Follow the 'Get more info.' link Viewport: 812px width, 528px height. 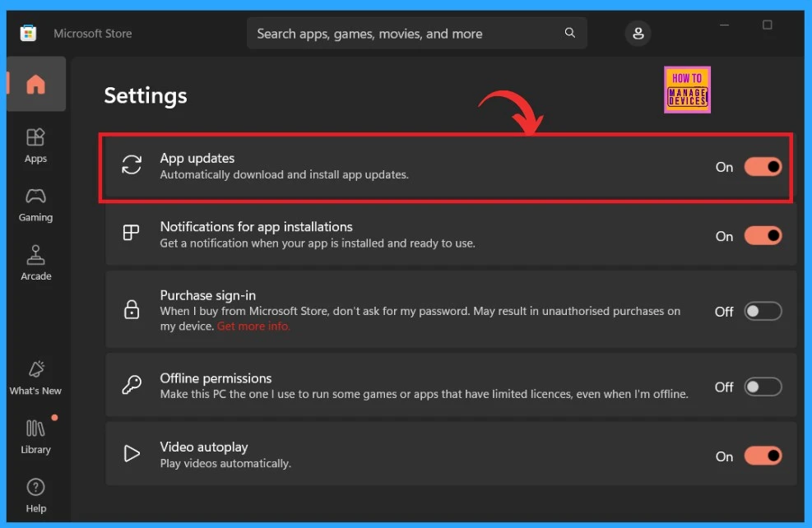[x=253, y=327]
